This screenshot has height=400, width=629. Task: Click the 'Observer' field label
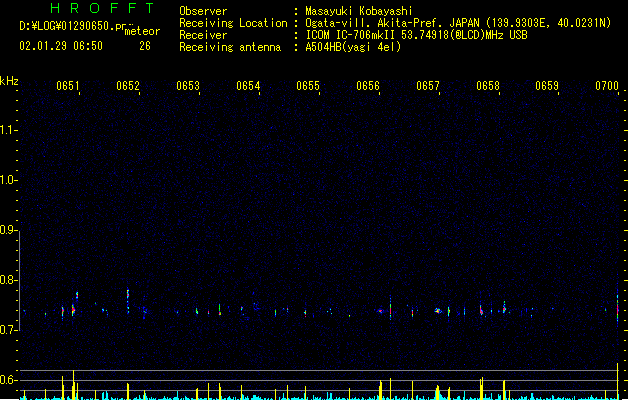(x=203, y=11)
